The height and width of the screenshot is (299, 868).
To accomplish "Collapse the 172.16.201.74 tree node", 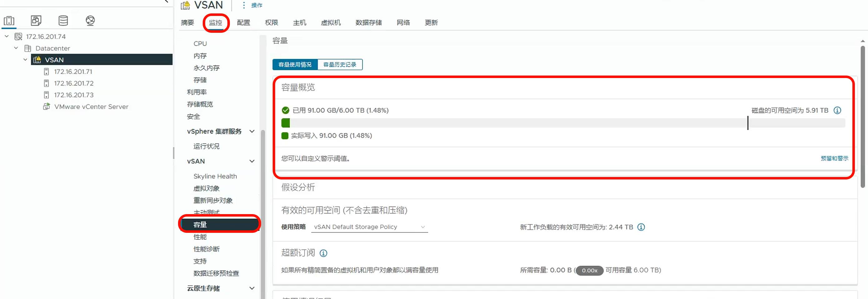I will click(7, 36).
